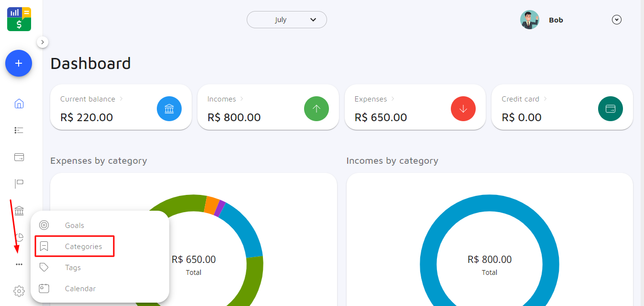Open the Expenses card link
The width and height of the screenshot is (644, 306).
375,99
